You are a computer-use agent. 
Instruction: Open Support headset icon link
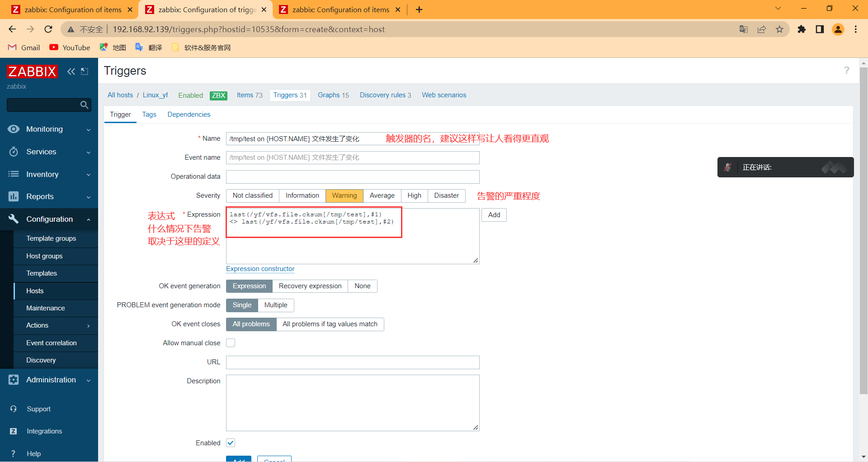[14, 409]
